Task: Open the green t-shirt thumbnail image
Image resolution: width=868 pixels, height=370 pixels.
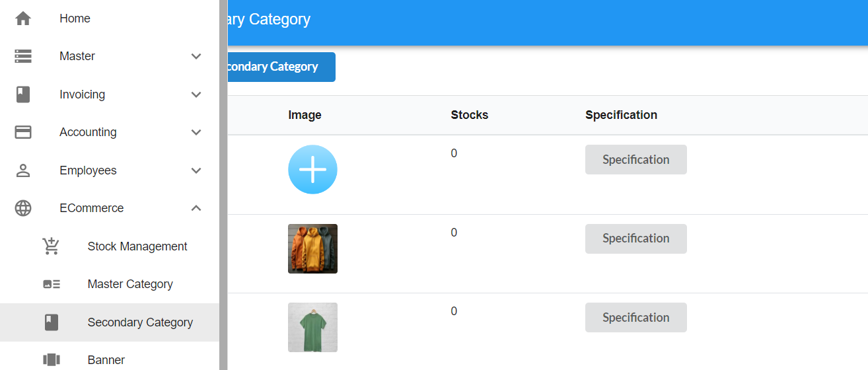Action: 312,327
